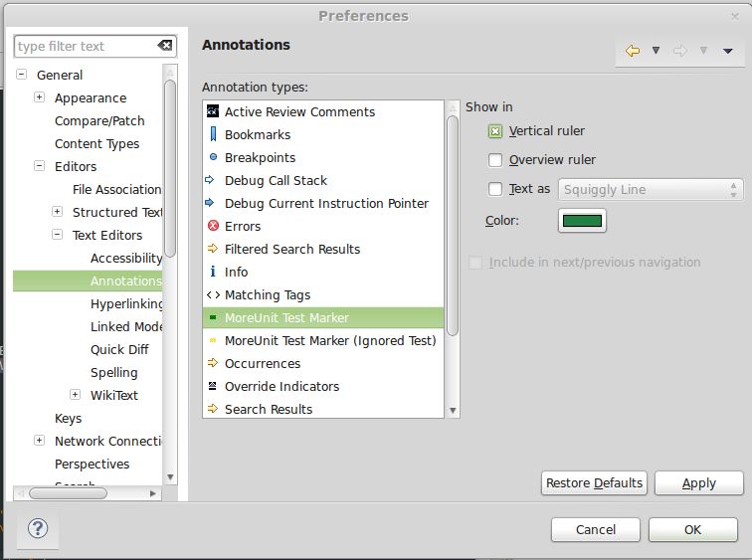Enable the Text as checkbox
The image size is (752, 560).
pos(495,189)
